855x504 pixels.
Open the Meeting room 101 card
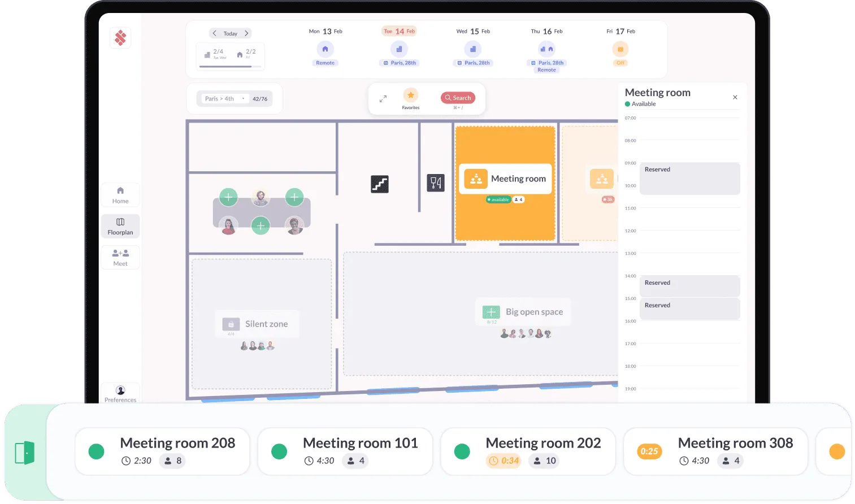coord(345,451)
